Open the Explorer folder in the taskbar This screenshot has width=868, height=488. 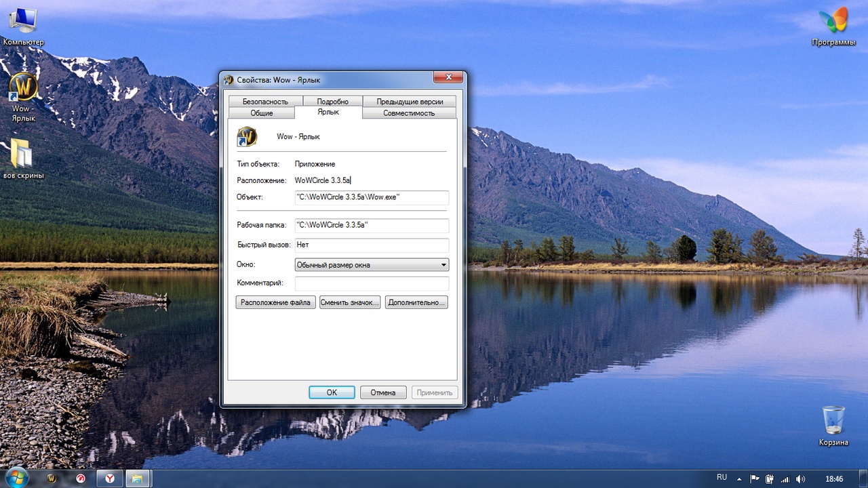[x=137, y=479]
